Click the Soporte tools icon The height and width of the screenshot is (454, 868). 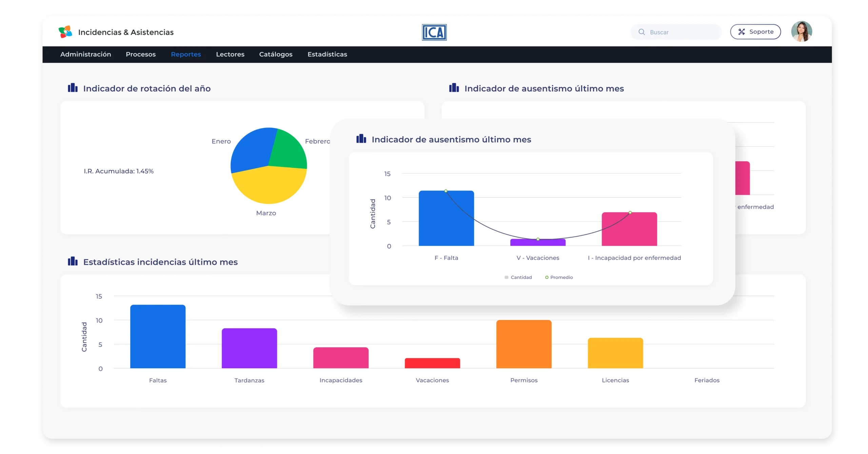pos(742,32)
